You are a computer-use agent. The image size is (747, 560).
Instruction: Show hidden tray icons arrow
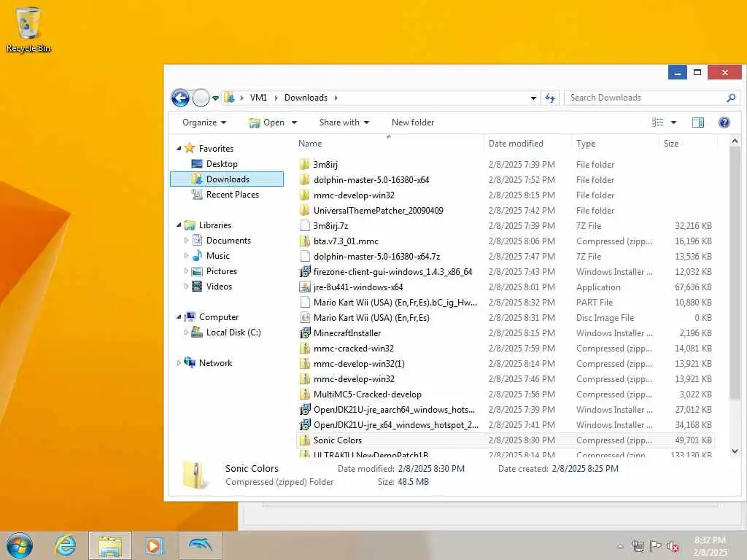point(620,546)
